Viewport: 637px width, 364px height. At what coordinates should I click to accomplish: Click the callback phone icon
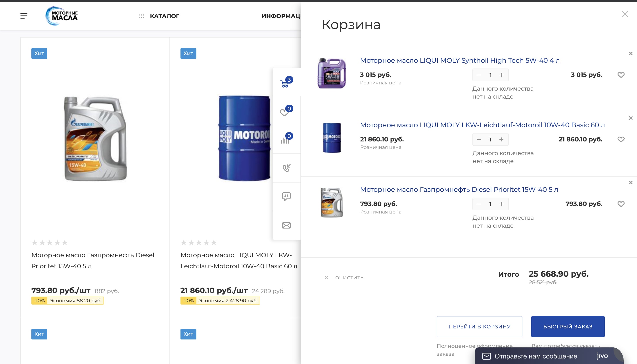(286, 168)
